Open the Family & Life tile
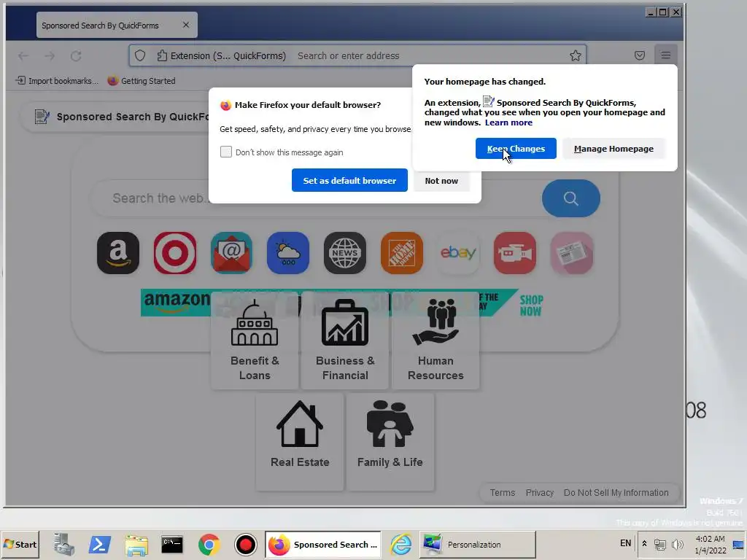This screenshot has width=747, height=560. point(390,442)
